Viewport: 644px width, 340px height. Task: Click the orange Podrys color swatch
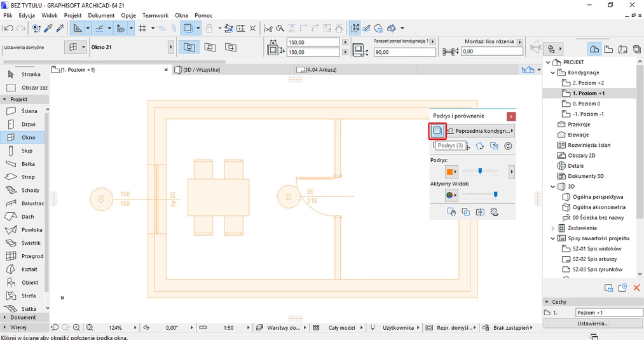[449, 172]
